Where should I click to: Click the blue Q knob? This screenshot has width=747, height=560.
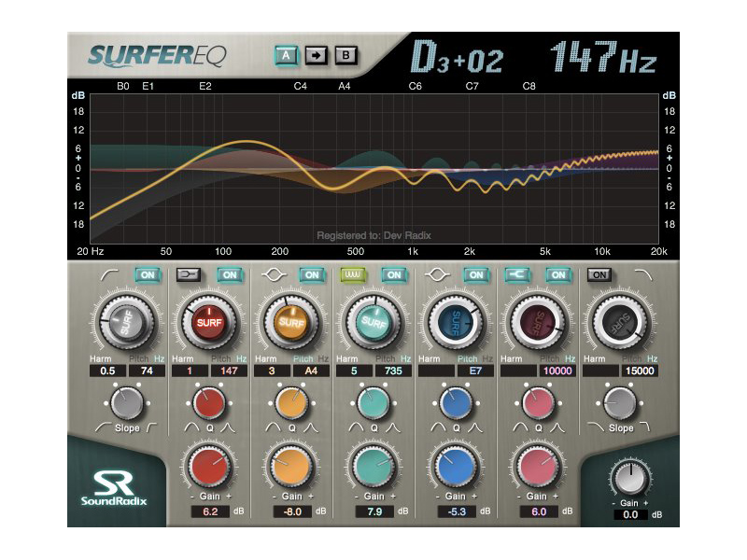[x=456, y=403]
